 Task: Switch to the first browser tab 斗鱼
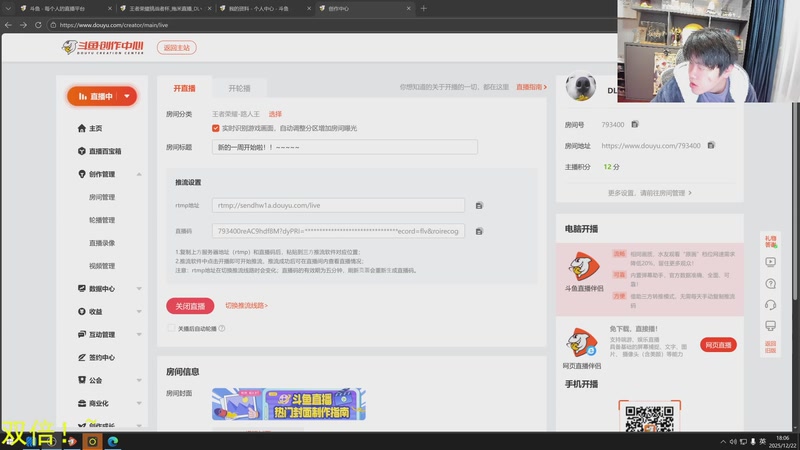[65, 8]
